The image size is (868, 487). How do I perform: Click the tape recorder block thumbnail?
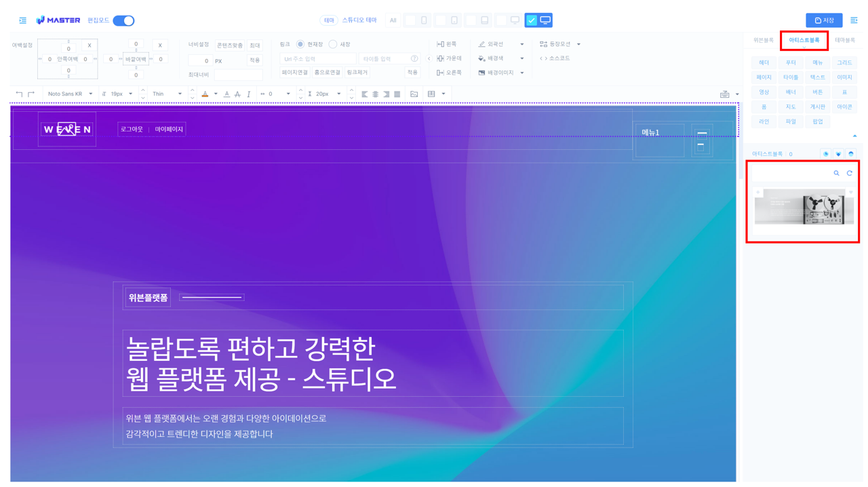pos(804,207)
